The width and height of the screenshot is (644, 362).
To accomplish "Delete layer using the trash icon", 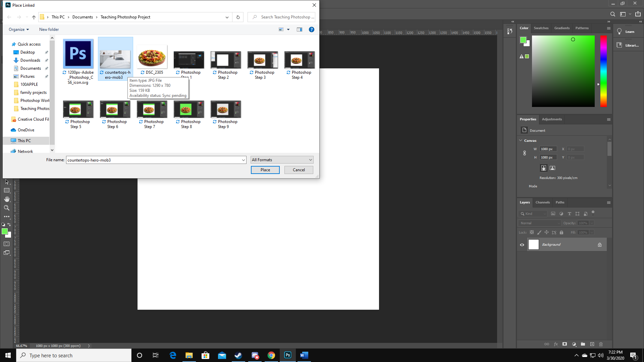I will click(x=601, y=344).
